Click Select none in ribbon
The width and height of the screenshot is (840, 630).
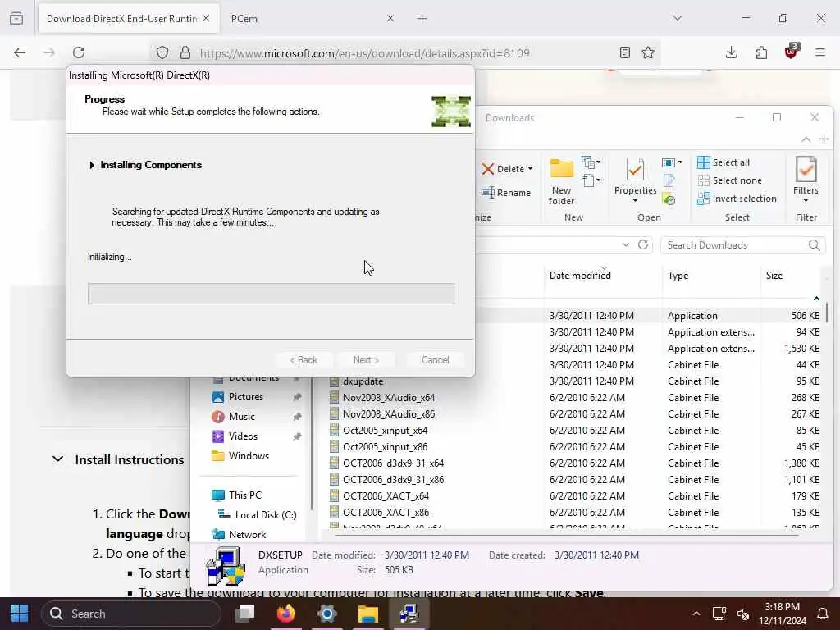tap(729, 180)
